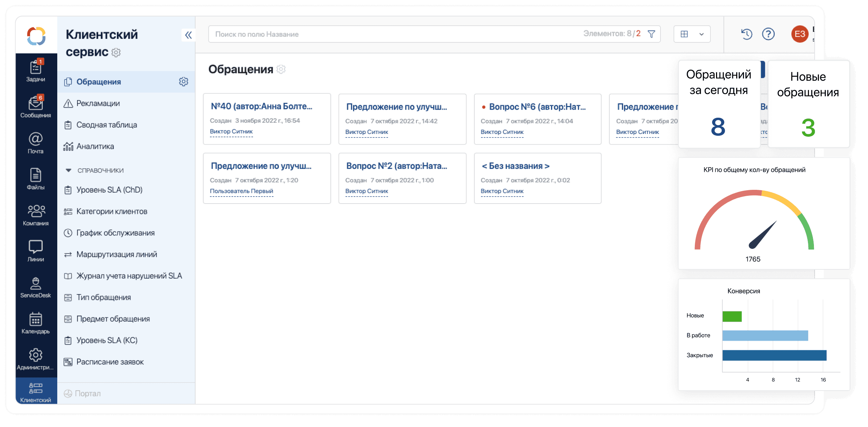Viewport: 868px width, 427px height.
Task: Open card №40 (автор:Анна Болте...
Action: (x=267, y=119)
